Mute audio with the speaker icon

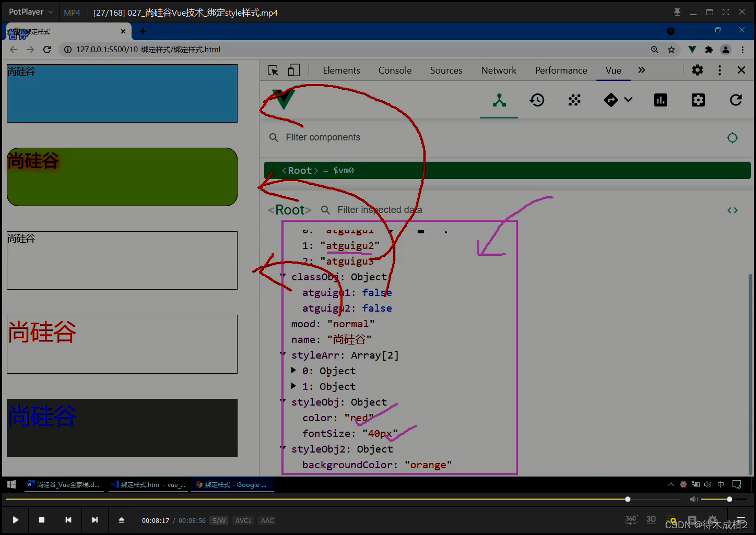click(x=694, y=499)
